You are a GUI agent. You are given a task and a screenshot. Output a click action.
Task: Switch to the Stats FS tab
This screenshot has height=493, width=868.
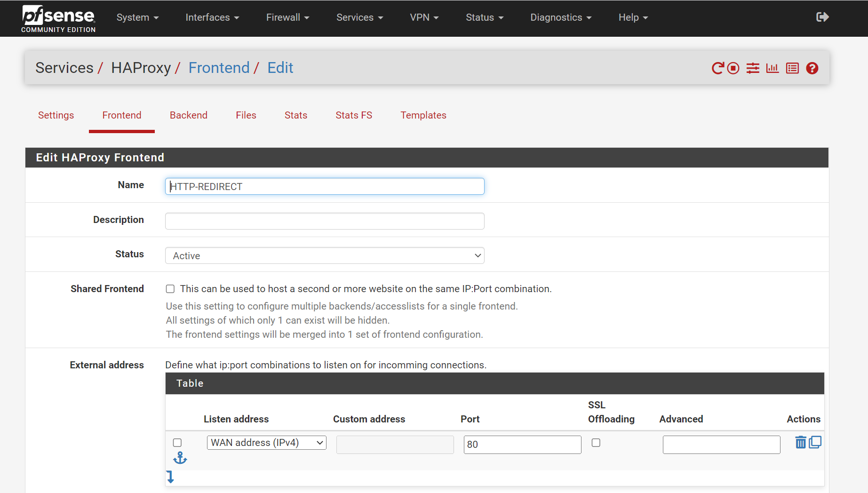354,115
